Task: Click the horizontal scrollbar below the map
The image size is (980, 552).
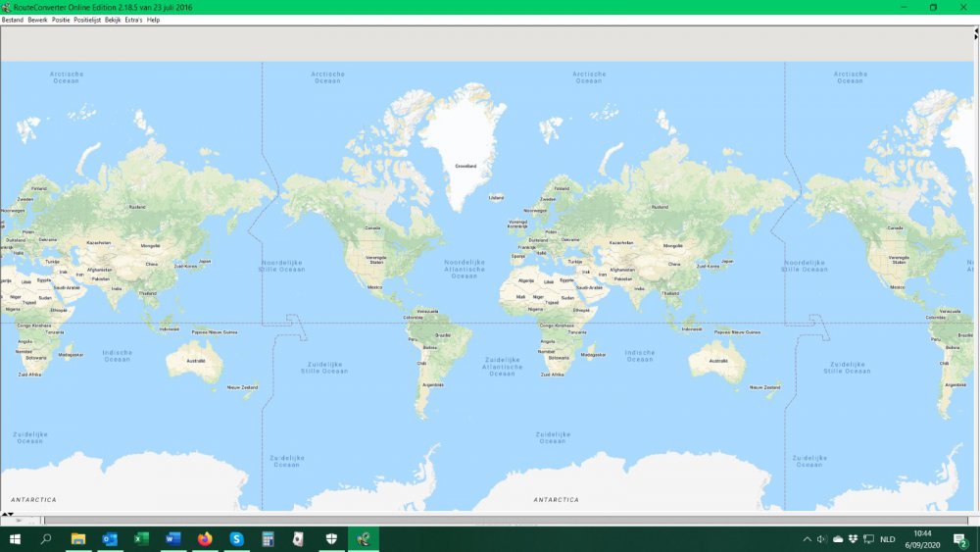Action: pos(505,520)
